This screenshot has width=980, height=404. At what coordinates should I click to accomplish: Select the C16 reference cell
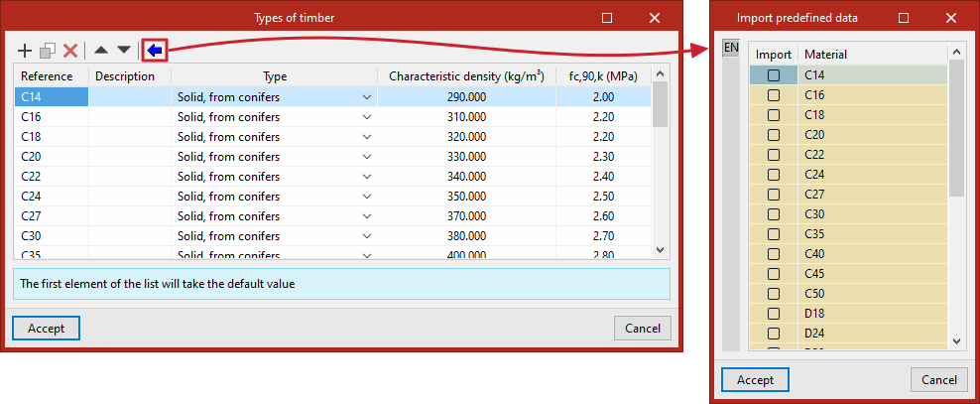[x=52, y=117]
